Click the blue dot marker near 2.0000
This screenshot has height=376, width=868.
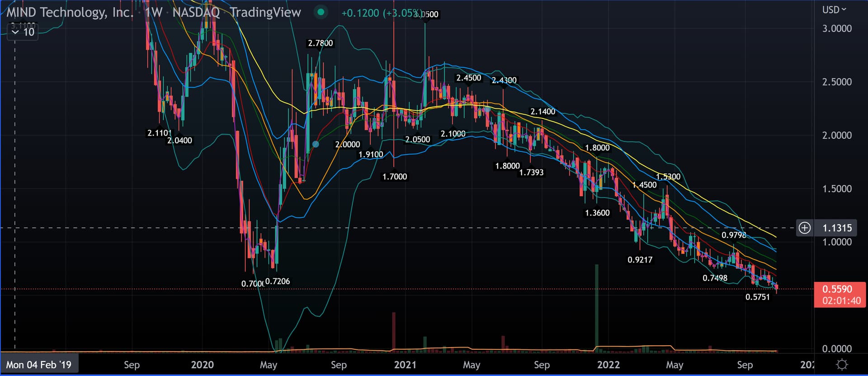(x=316, y=144)
